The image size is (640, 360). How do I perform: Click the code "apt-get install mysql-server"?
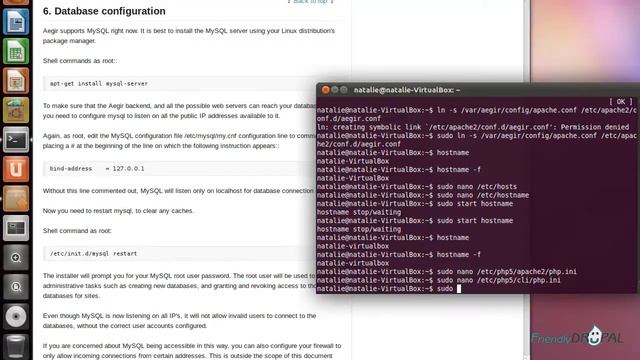pos(99,83)
